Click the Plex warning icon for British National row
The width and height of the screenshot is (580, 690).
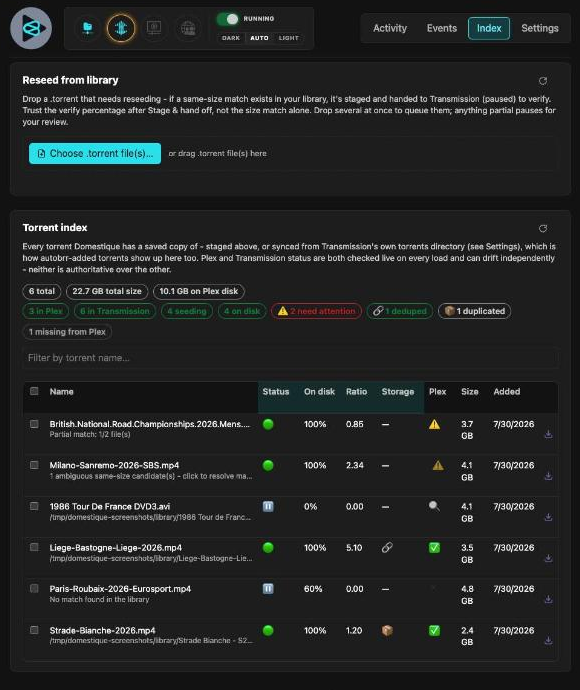click(434, 424)
